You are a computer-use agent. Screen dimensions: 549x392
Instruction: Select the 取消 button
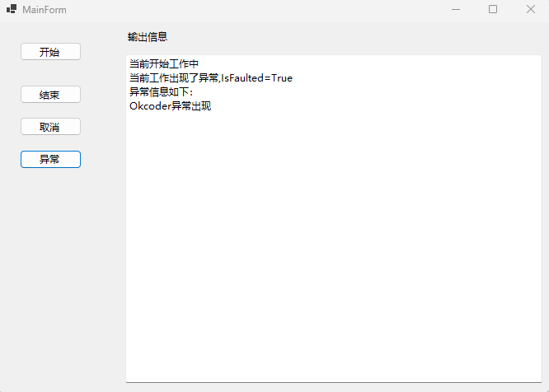(50, 127)
